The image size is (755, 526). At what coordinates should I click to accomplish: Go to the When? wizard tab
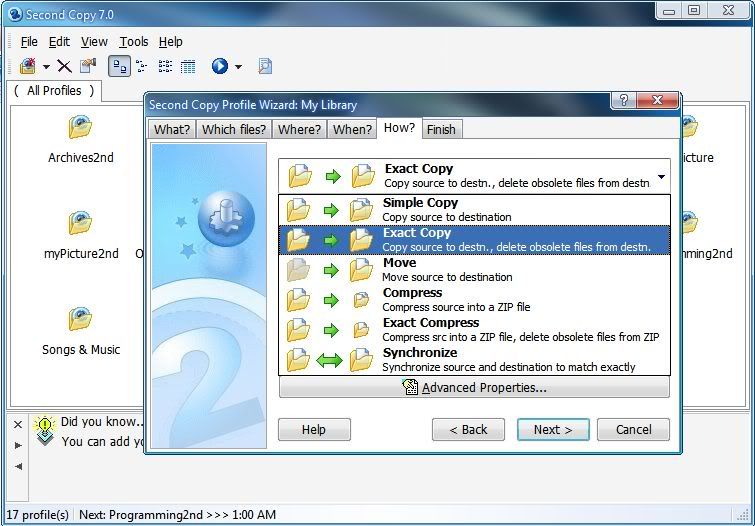tap(352, 130)
